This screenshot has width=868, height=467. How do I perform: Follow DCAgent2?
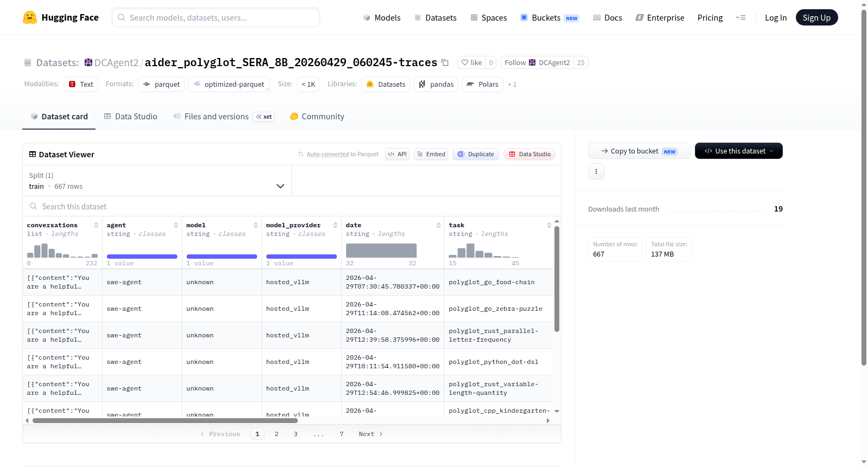click(537, 62)
